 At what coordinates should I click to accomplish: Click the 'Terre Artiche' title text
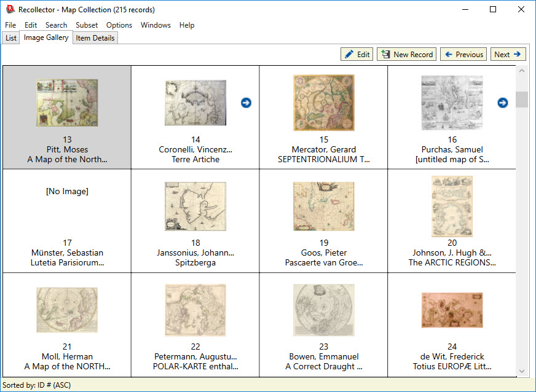pyautogui.click(x=195, y=159)
